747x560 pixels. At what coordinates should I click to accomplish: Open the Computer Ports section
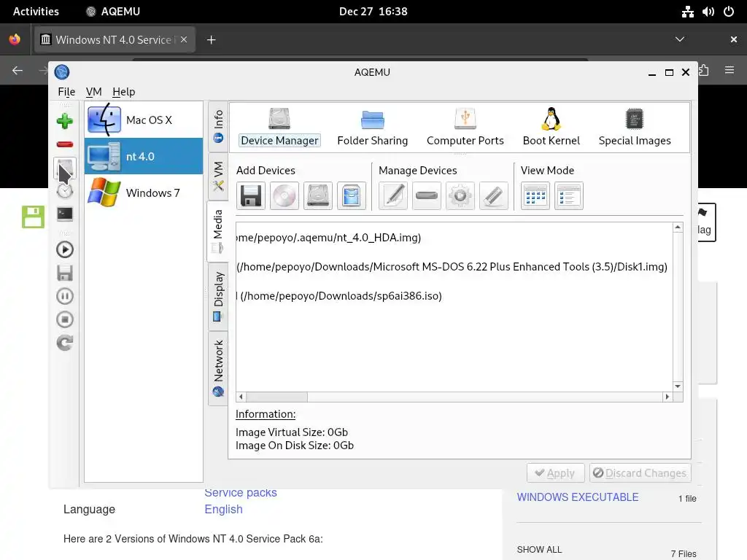pyautogui.click(x=465, y=128)
